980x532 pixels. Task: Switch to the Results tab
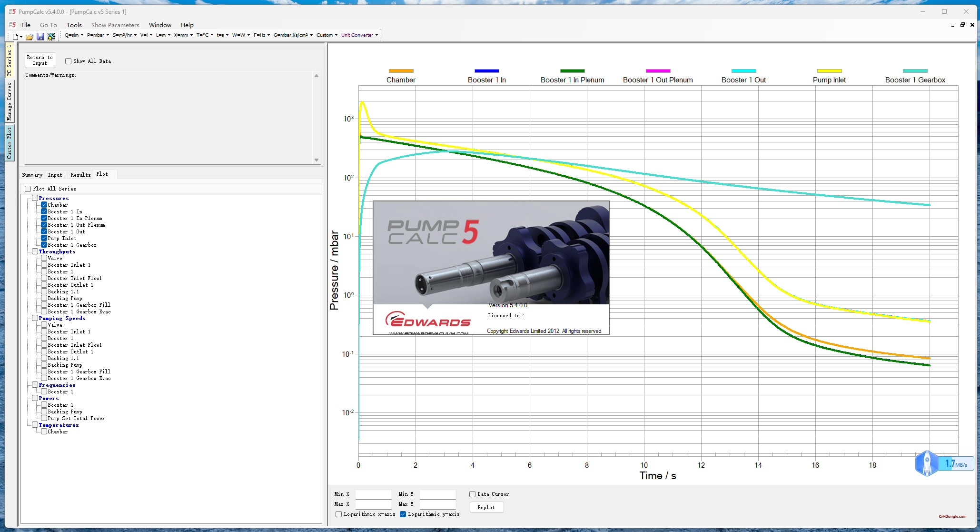80,174
